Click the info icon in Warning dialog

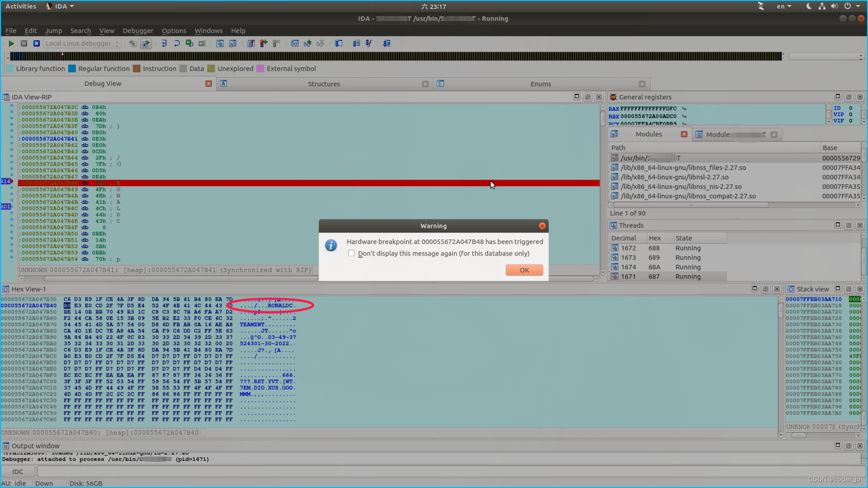(331, 246)
